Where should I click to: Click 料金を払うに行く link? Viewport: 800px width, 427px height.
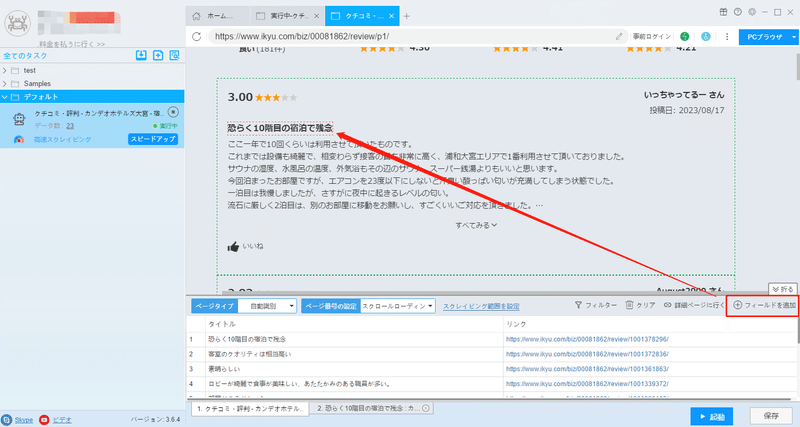click(72, 44)
